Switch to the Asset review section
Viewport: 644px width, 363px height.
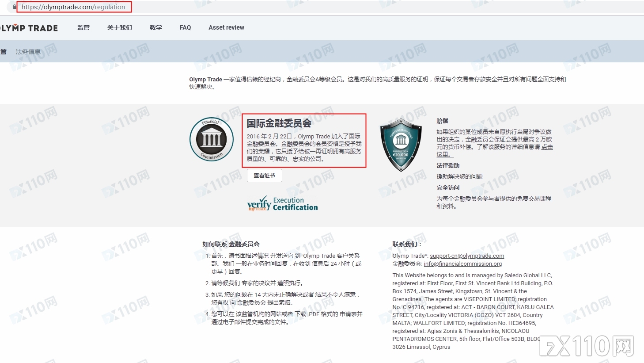(x=226, y=27)
